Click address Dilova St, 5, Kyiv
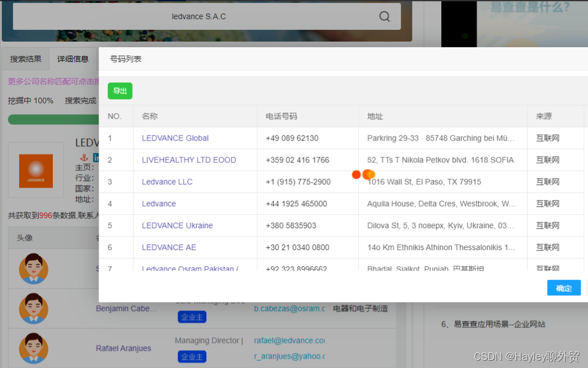The width and height of the screenshot is (588, 368). coord(441,225)
